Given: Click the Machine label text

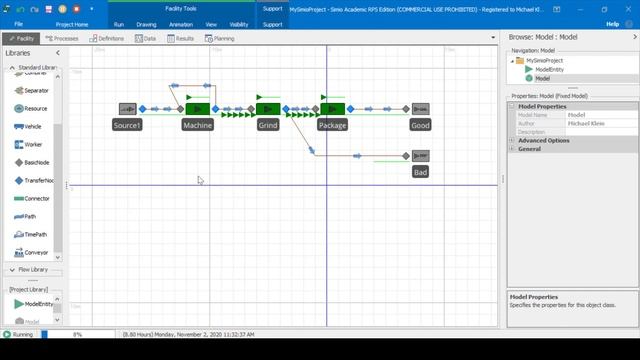Looking at the screenshot, I should click(x=198, y=125).
